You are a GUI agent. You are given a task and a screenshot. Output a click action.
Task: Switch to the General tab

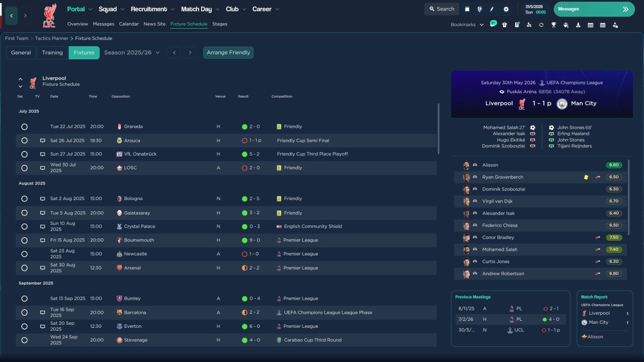pyautogui.click(x=21, y=52)
